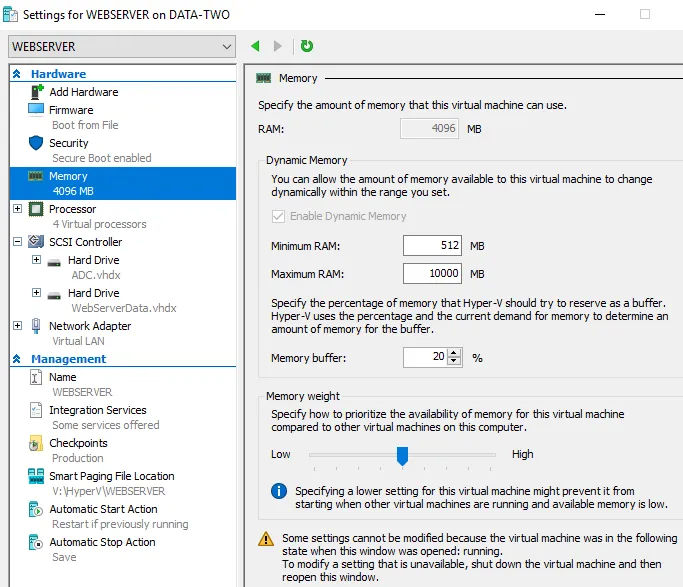Click 'Virtual LAN' subtext
This screenshot has width=683, height=587.
78,341
